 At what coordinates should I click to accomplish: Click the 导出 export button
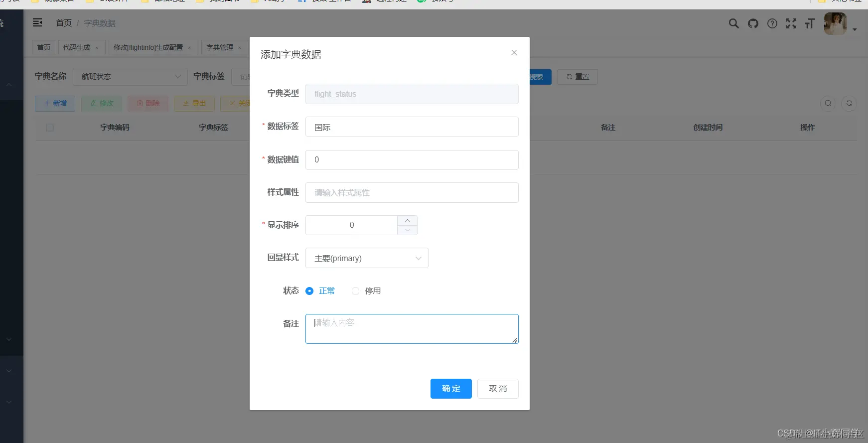pyautogui.click(x=194, y=103)
